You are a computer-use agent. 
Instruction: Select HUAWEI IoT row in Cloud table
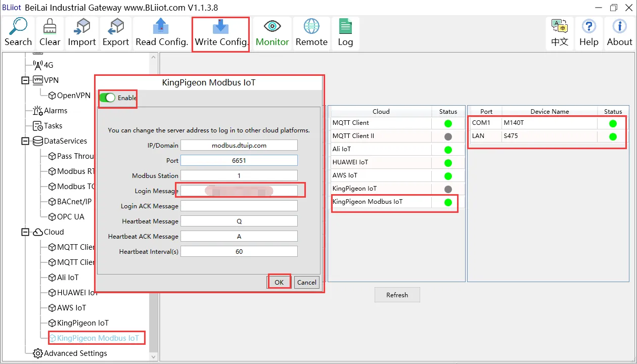tap(397, 162)
